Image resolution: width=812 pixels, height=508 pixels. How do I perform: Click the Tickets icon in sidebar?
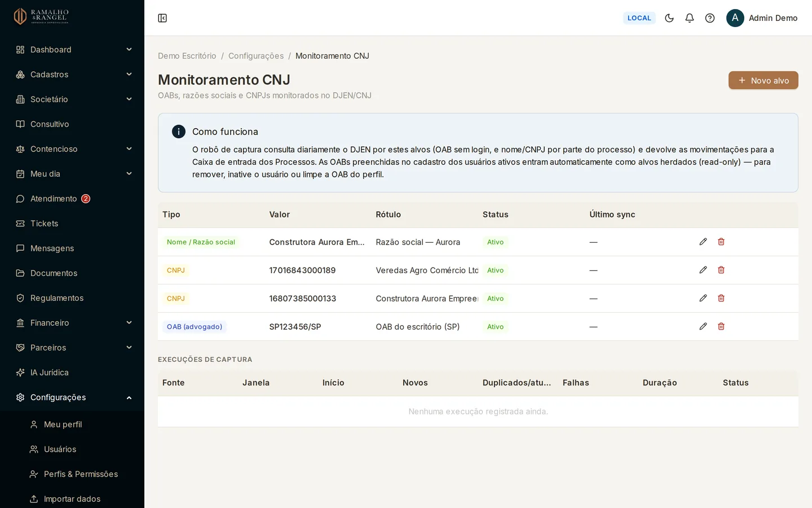tap(20, 224)
